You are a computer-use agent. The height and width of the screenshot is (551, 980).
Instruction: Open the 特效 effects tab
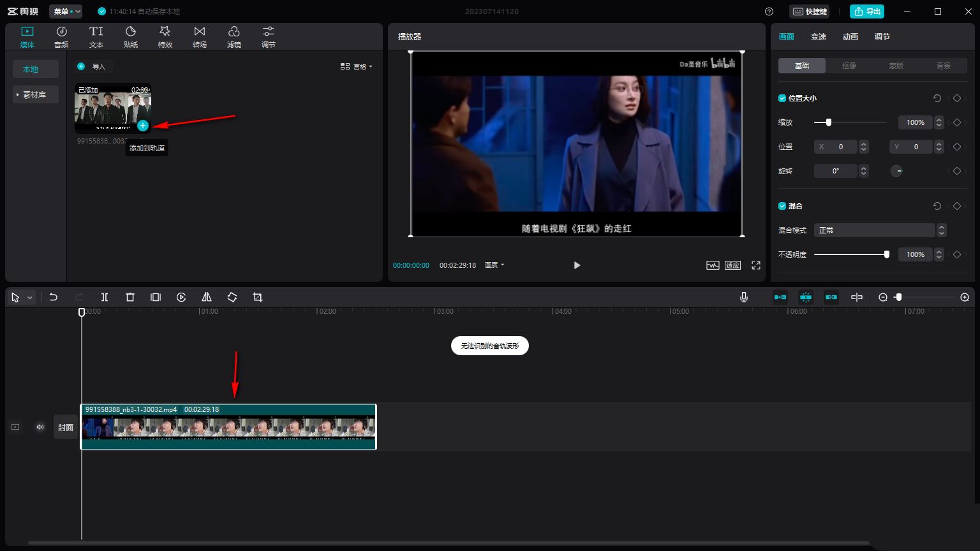[x=165, y=37]
